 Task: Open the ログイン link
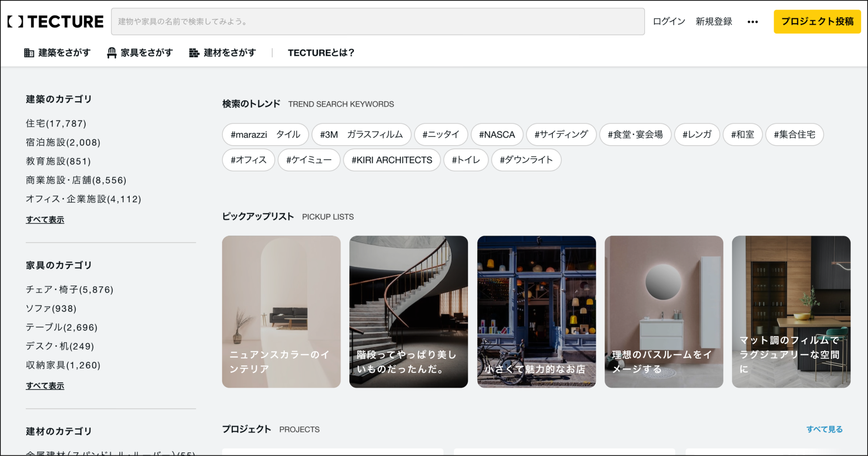[668, 21]
